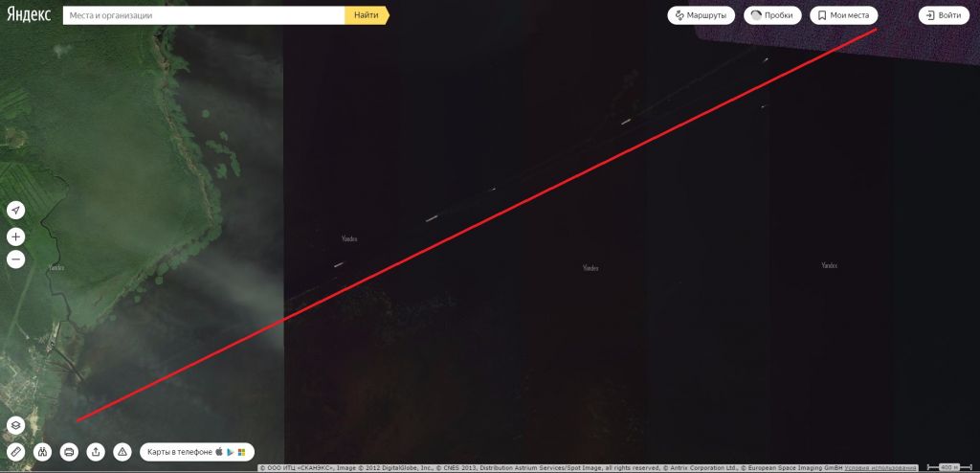Open the Apple App Store maps link
The height and width of the screenshot is (473, 980).
[x=219, y=452]
